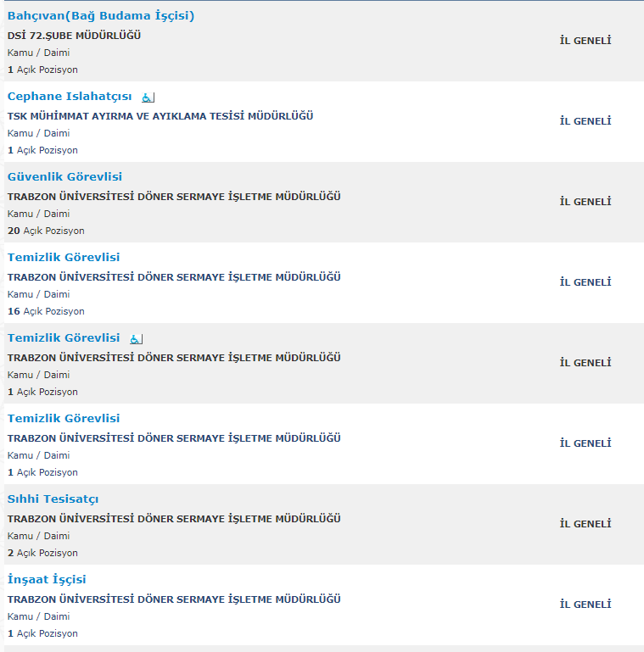View the Güvenlik Görevlisi job posting
This screenshot has height=652, width=644.
coord(64,176)
